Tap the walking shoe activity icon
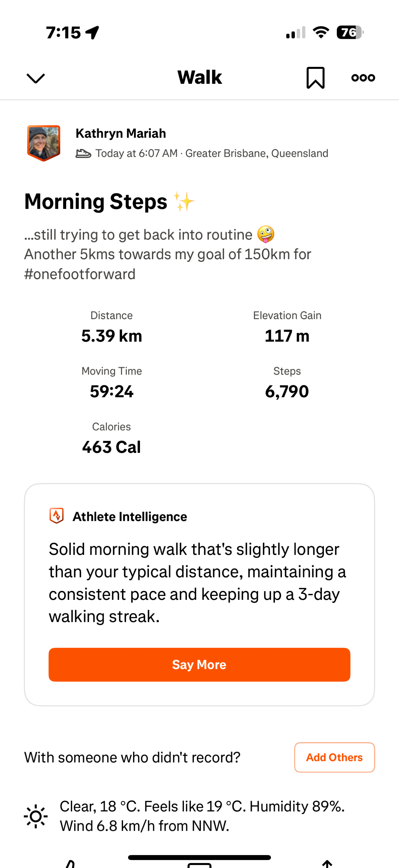 tap(83, 154)
